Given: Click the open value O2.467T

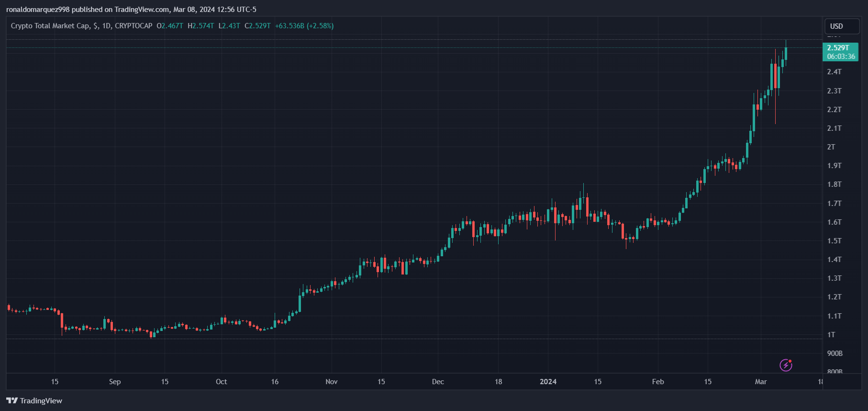Looking at the screenshot, I should [170, 26].
